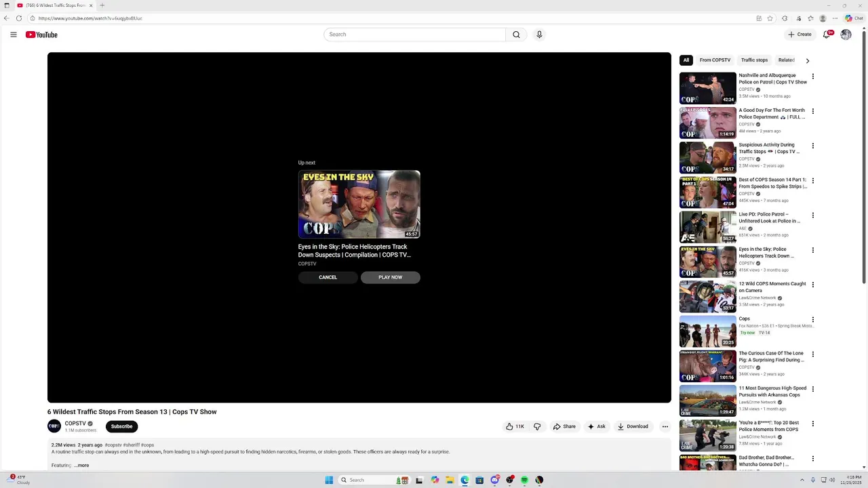Open options for 12 Wild COPS Moments video
Viewport: 868px width, 488px height.
pyautogui.click(x=813, y=285)
